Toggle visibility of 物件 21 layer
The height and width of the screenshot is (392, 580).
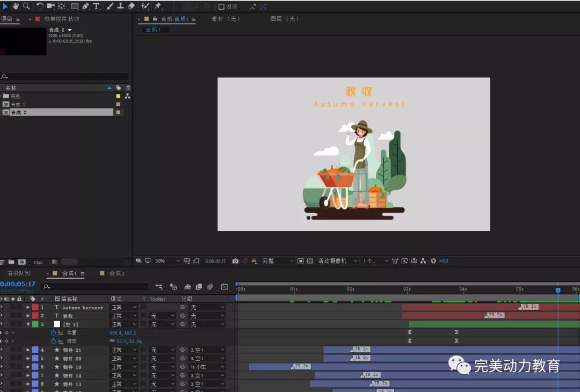[x=2, y=350]
